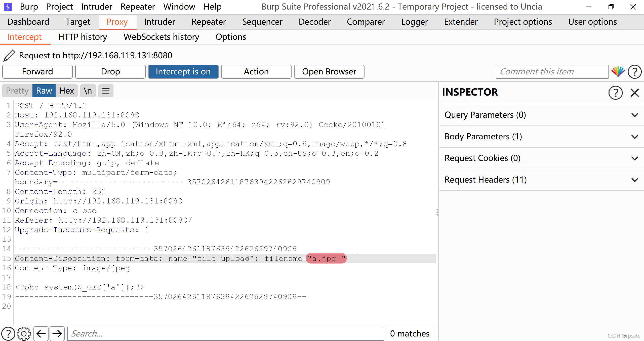Open the message editor hamburger menu
The image size is (644, 341).
pos(106,91)
